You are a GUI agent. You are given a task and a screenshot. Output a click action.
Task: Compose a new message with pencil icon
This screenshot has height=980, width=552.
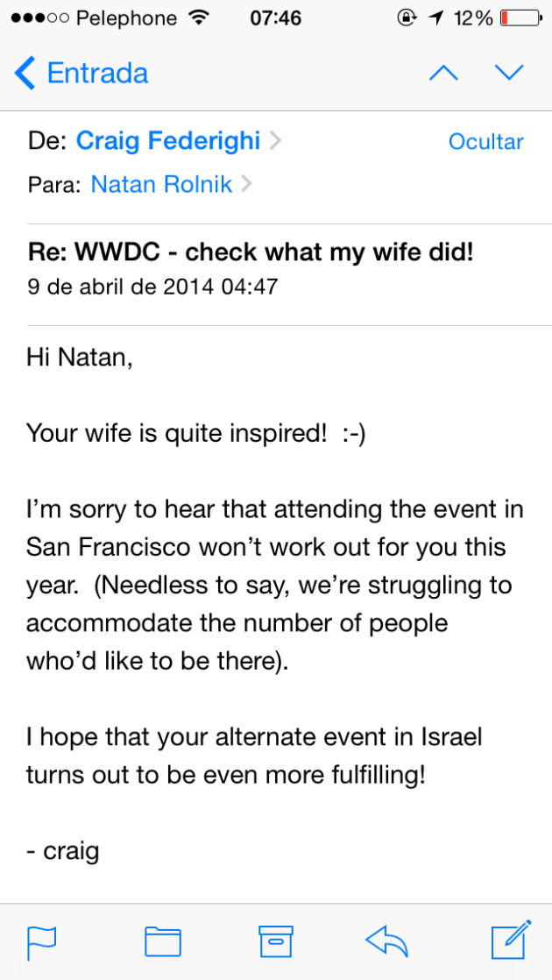[512, 940]
